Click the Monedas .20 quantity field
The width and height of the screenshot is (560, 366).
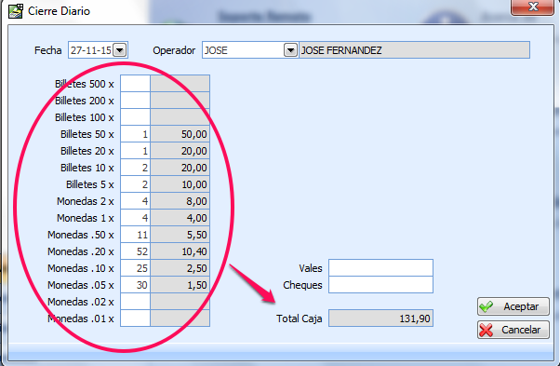point(135,251)
